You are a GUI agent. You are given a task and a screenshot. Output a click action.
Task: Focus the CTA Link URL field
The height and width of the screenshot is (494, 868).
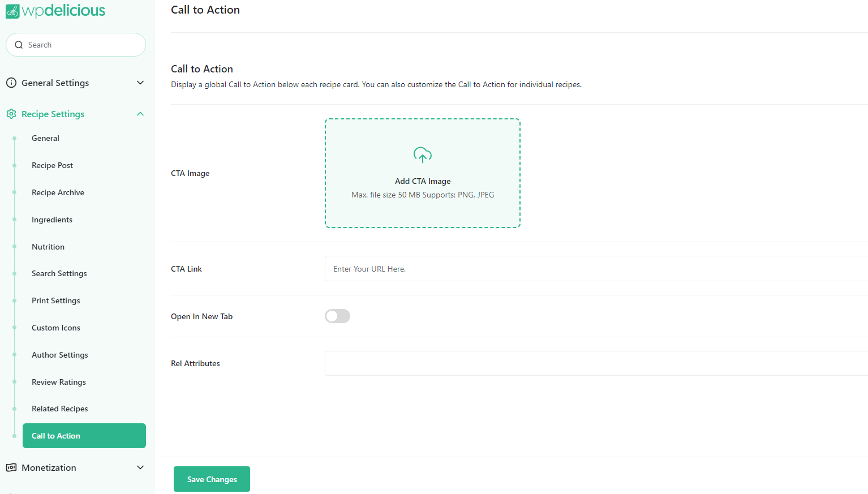pyautogui.click(x=594, y=269)
